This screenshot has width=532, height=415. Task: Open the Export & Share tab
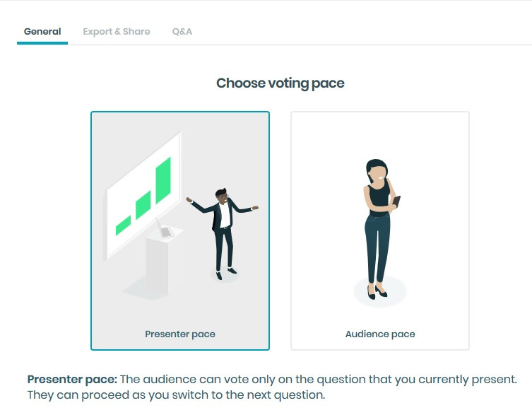pos(116,32)
